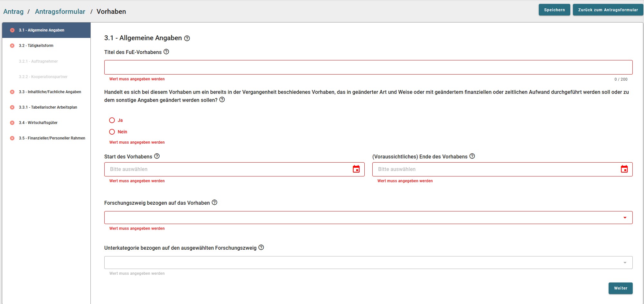Open section 3.3 - Inhaltliche/Fachliche Angaben
644x304 pixels.
[46, 92]
